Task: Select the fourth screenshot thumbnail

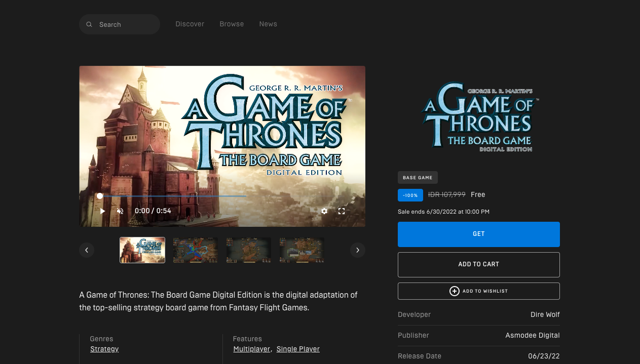Action: pyautogui.click(x=302, y=250)
